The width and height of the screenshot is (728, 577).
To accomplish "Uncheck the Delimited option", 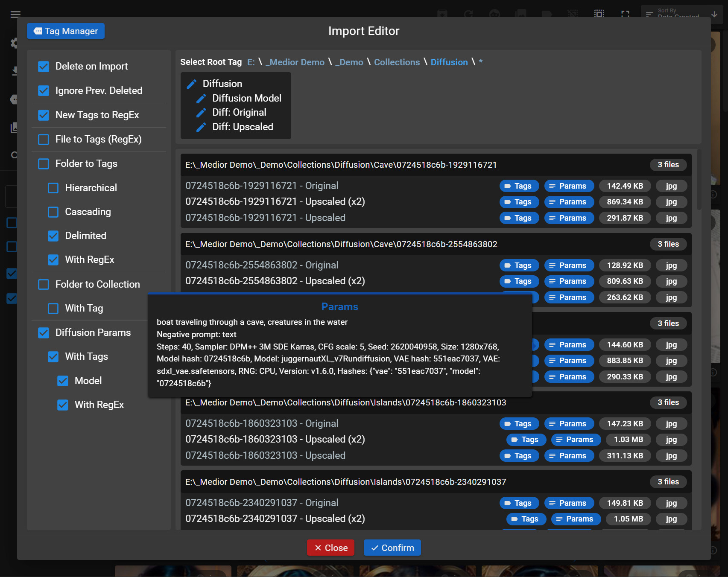I will [x=53, y=236].
